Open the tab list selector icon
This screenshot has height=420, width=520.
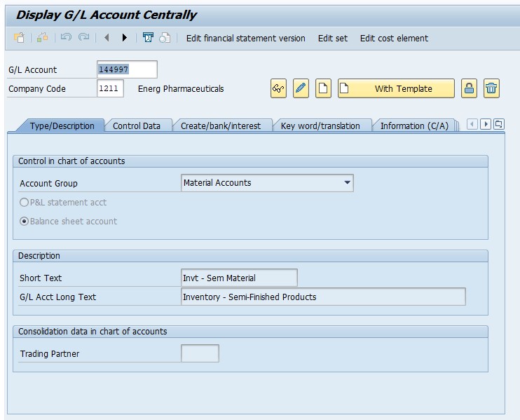(499, 124)
